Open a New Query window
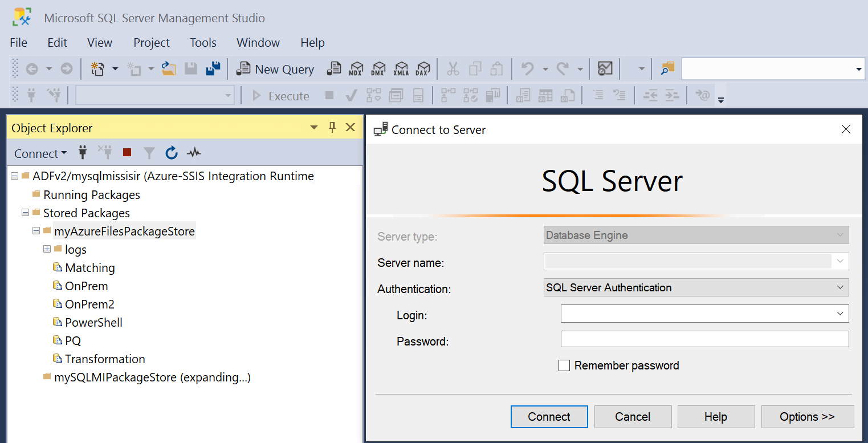This screenshot has width=868, height=443. point(275,68)
